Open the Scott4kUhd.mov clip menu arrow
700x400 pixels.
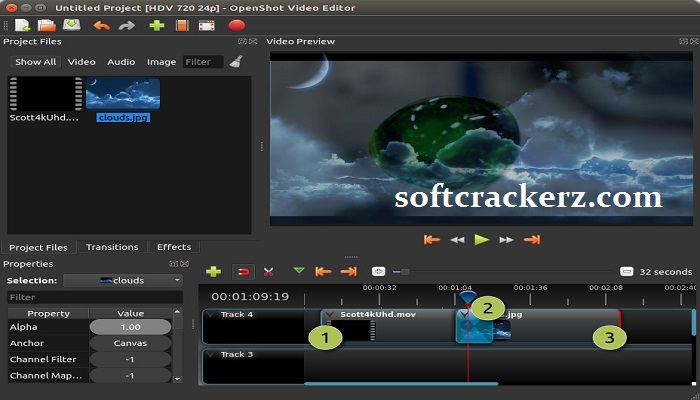(x=330, y=315)
